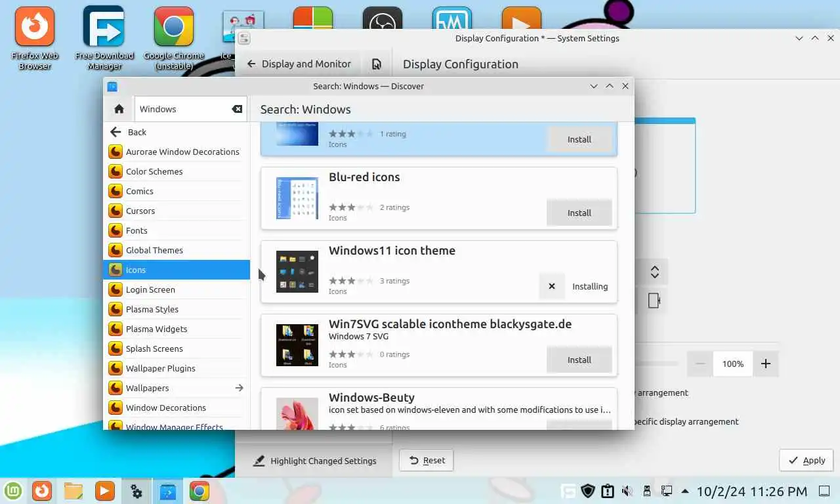Click the rotation icon in Display Configuration
This screenshot has width=840, height=504.
(x=654, y=301)
